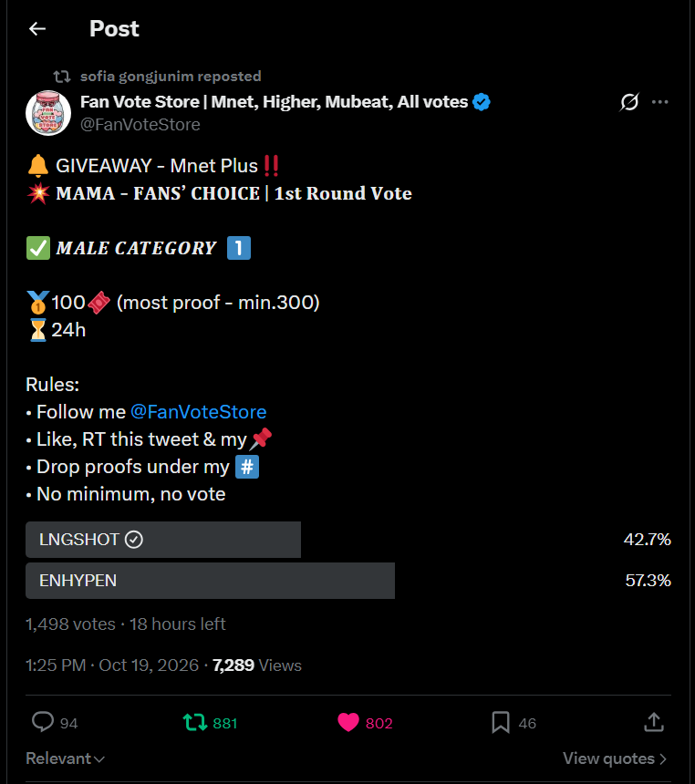This screenshot has width=695, height=784.
Task: Click the blue verified badge
Action: click(x=482, y=102)
